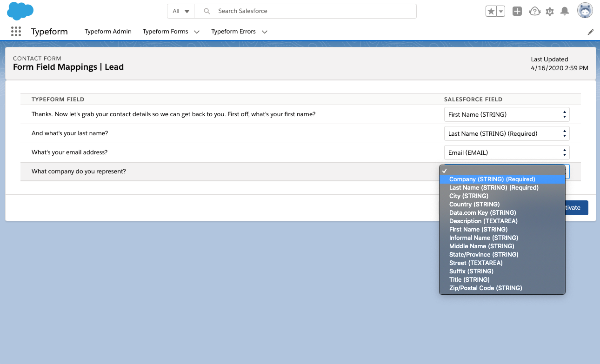The height and width of the screenshot is (364, 600).
Task: Click the Salesforce cloud logo
Action: click(x=20, y=11)
